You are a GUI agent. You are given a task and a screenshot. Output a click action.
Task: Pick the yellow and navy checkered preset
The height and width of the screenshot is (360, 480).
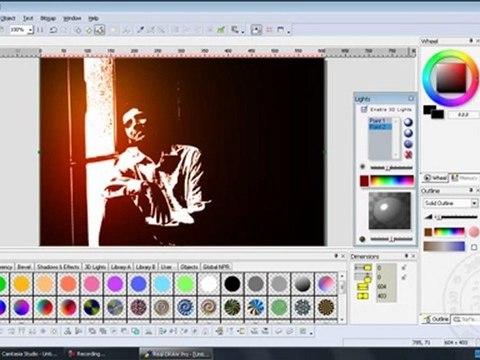(92, 307)
